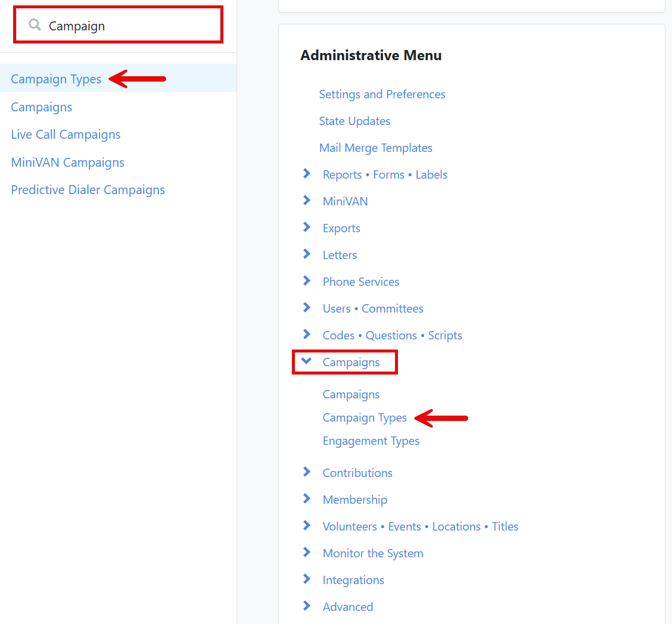Click the Letters menu label
Viewport: 672px width, 624px height.
pos(340,255)
